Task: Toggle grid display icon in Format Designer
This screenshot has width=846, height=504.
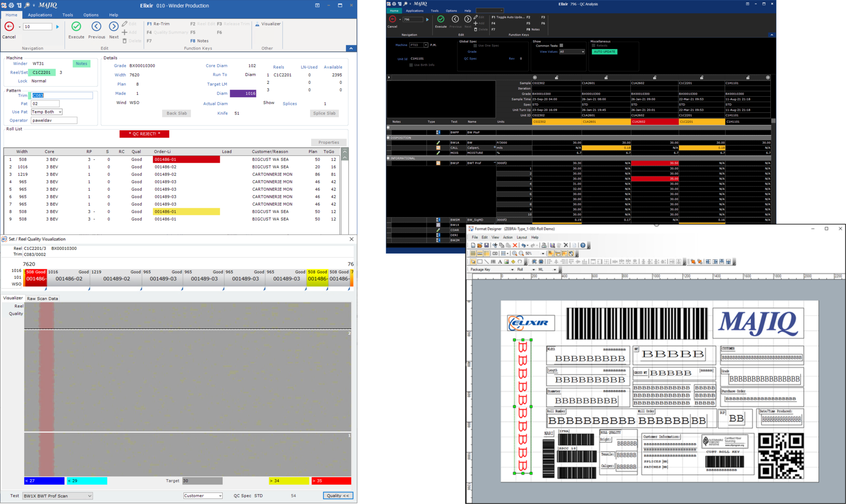Action: coord(473,254)
